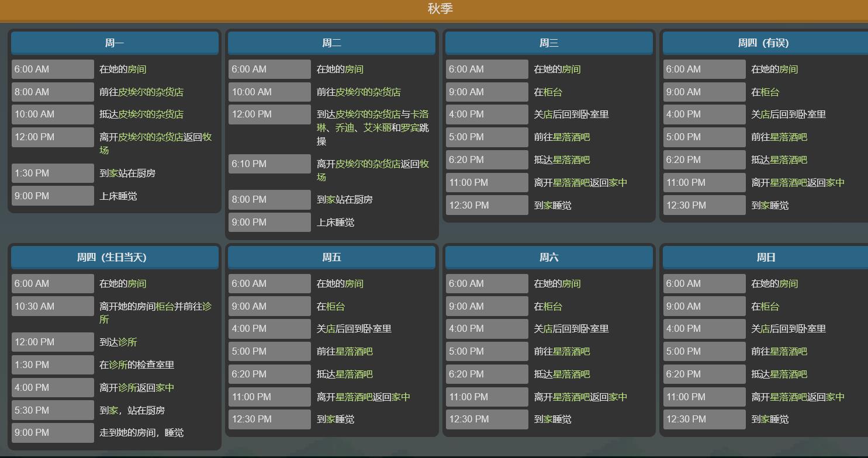Open the 艾米丽 character link
This screenshot has width=868, height=458.
pos(378,127)
